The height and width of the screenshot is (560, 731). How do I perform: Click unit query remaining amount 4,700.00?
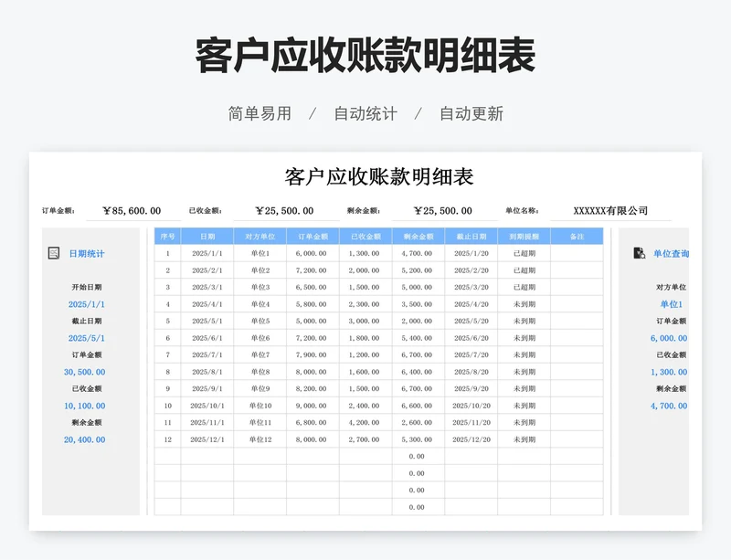(669, 407)
